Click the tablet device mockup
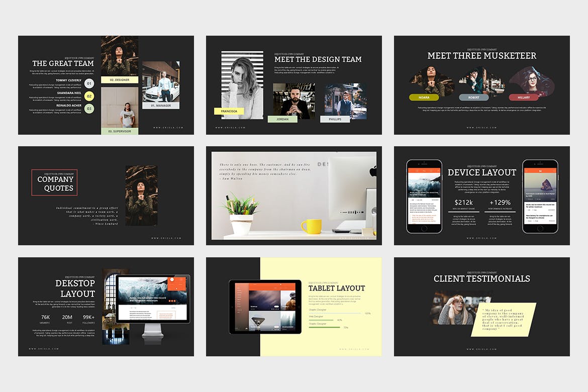Image resolution: width=588 pixels, height=392 pixels. pos(265,307)
